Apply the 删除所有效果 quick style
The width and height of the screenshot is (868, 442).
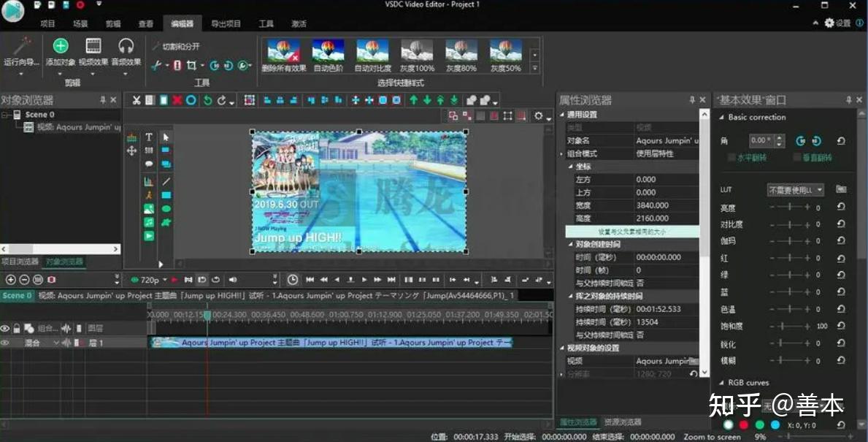284,56
